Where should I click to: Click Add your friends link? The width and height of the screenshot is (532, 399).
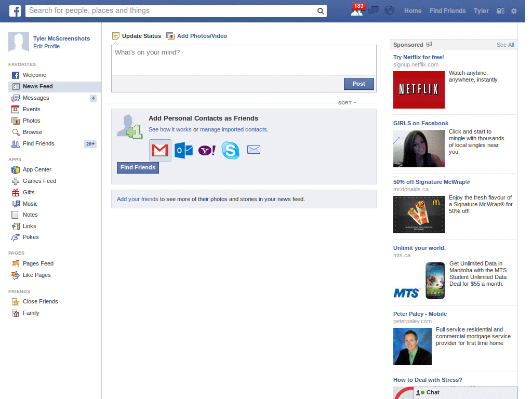coord(137,199)
